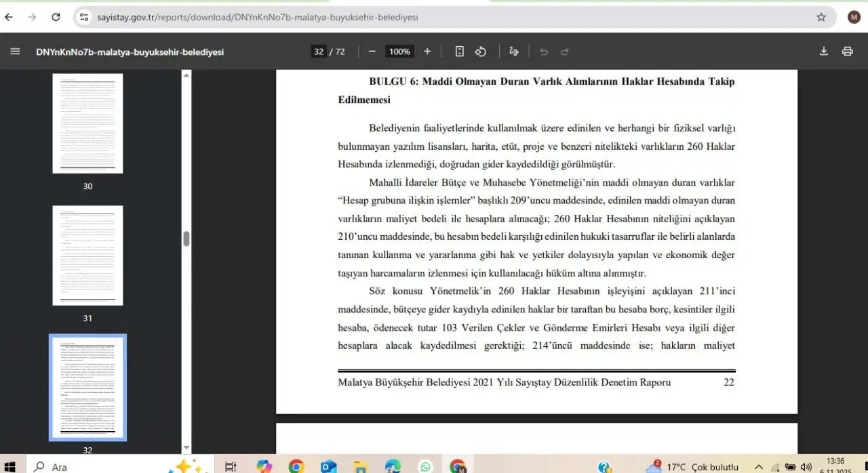Download the PDF file
Image resolution: width=868 pixels, height=473 pixels.
[x=824, y=52]
